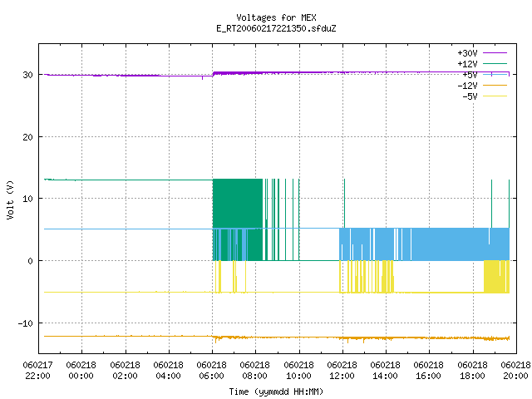Click the chart title 'Voltages for MEX'
This screenshot has width=532, height=399.
276,17
